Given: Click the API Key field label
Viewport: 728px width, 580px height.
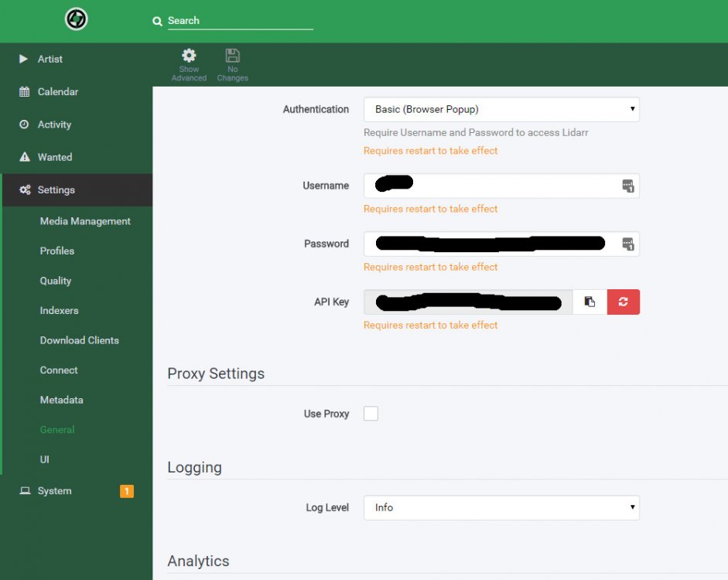Looking at the screenshot, I should [x=331, y=302].
